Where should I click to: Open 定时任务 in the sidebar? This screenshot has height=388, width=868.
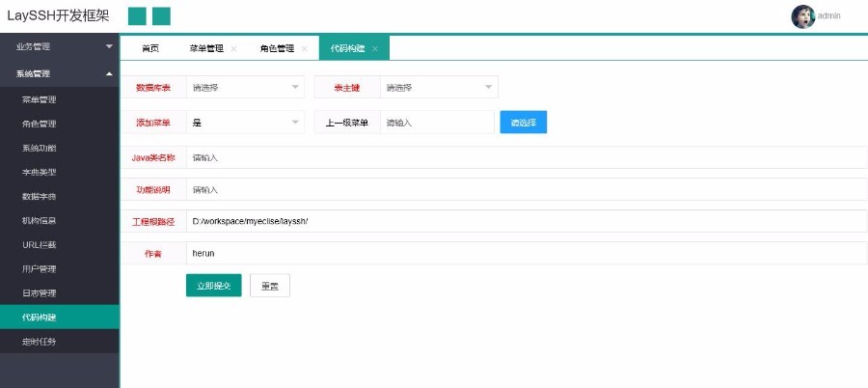[59, 342]
